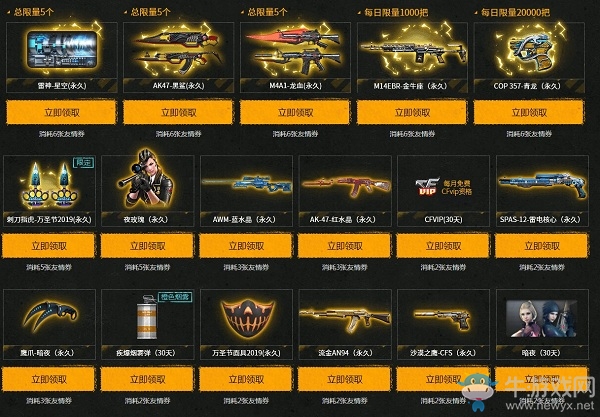Image resolution: width=600 pixels, height=417 pixels.
Task: Claim 刺刀指虎-万圣节2019 with 立即领取 button
Action: [x=49, y=246]
